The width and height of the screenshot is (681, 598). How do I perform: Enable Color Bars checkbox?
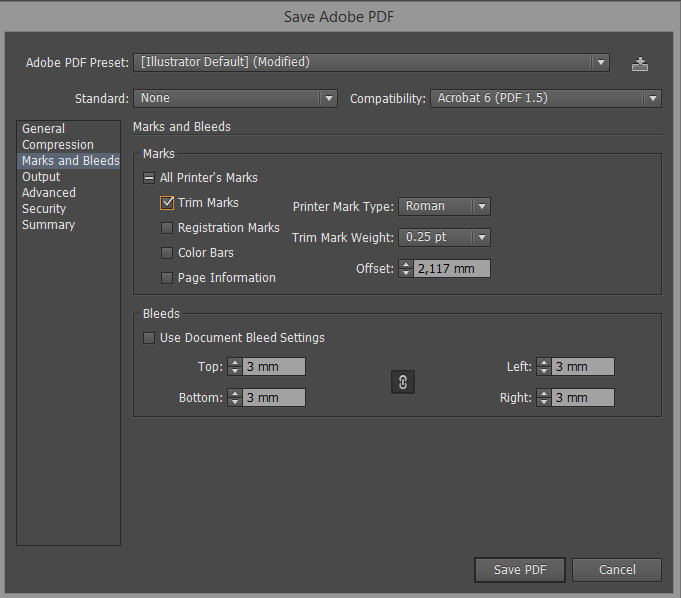point(167,253)
